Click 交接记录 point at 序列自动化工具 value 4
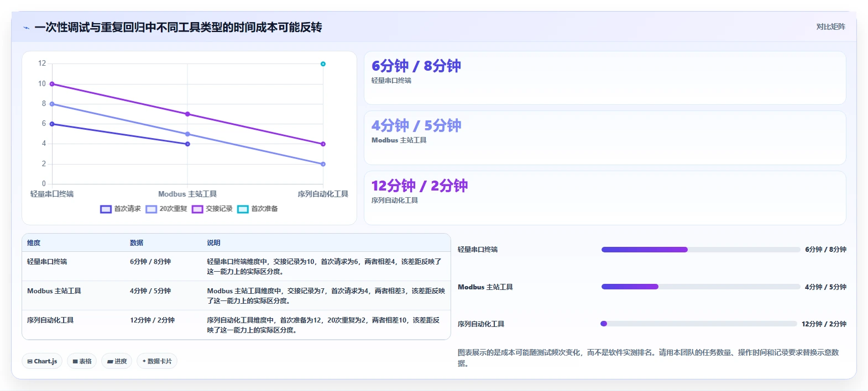This screenshot has height=391, width=868. point(323,144)
